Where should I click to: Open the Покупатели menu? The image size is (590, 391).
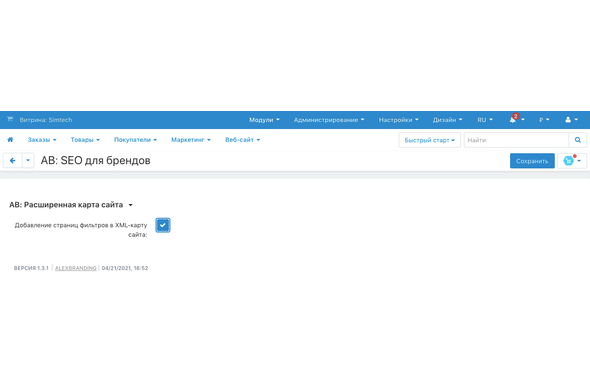pos(135,140)
